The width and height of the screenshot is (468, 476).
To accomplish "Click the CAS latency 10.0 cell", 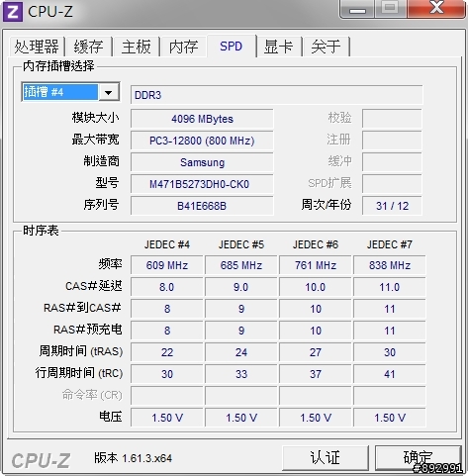I will click(316, 287).
